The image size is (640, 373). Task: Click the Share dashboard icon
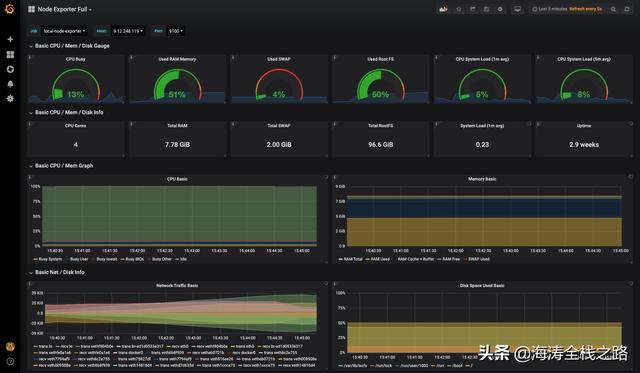(x=472, y=9)
